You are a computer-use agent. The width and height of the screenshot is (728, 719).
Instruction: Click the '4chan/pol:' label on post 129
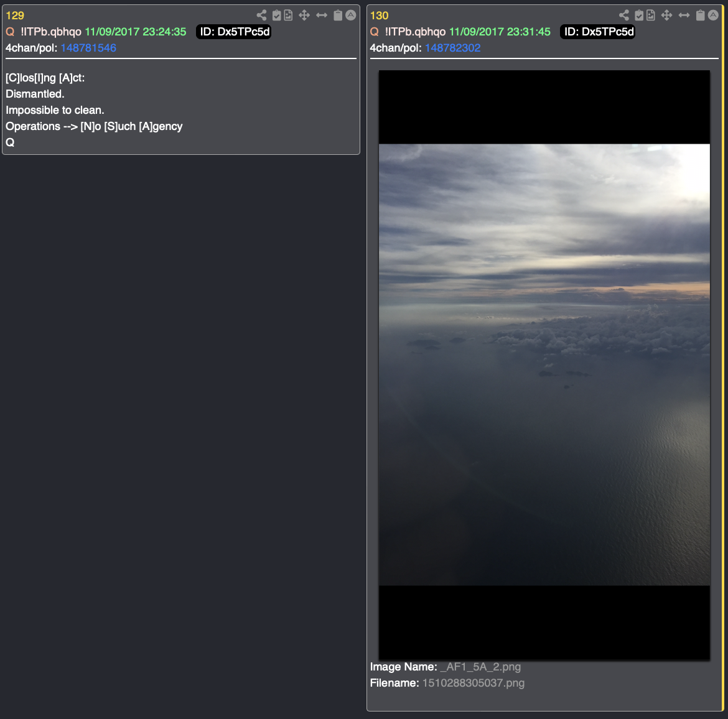coord(31,48)
